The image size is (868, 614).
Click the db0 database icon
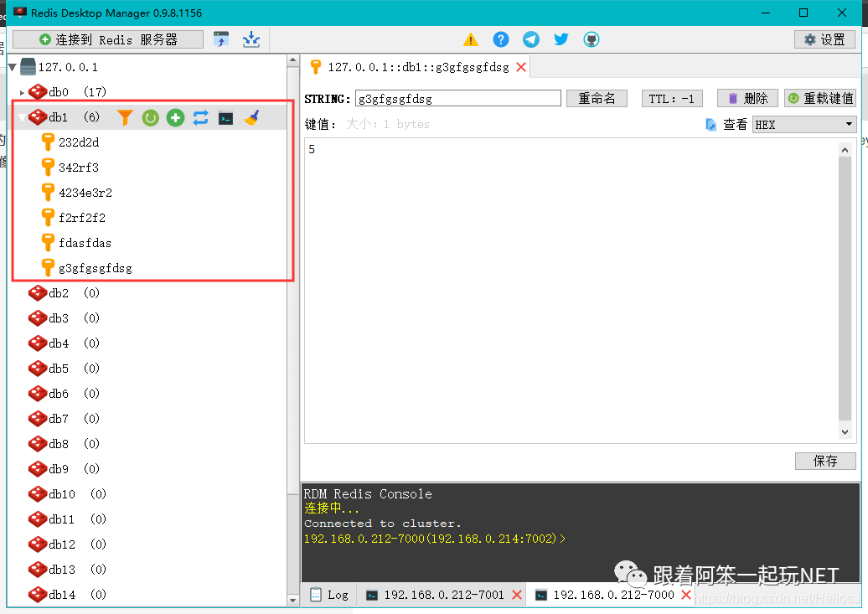(x=38, y=92)
